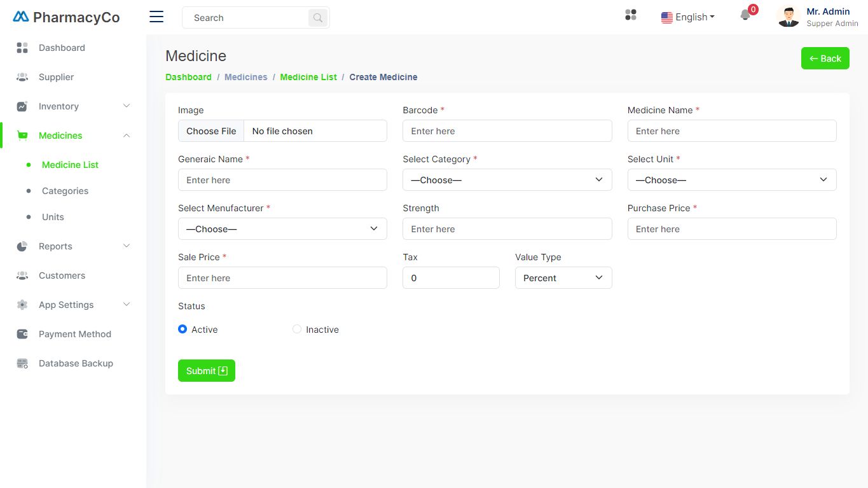The width and height of the screenshot is (868, 488).
Task: Click the Database Backup icon
Action: coord(22,363)
